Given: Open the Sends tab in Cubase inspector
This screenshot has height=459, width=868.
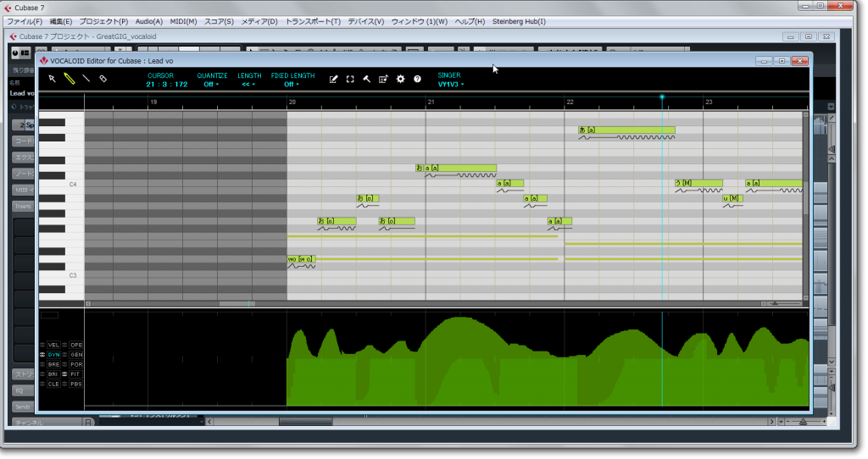Looking at the screenshot, I should point(23,407).
